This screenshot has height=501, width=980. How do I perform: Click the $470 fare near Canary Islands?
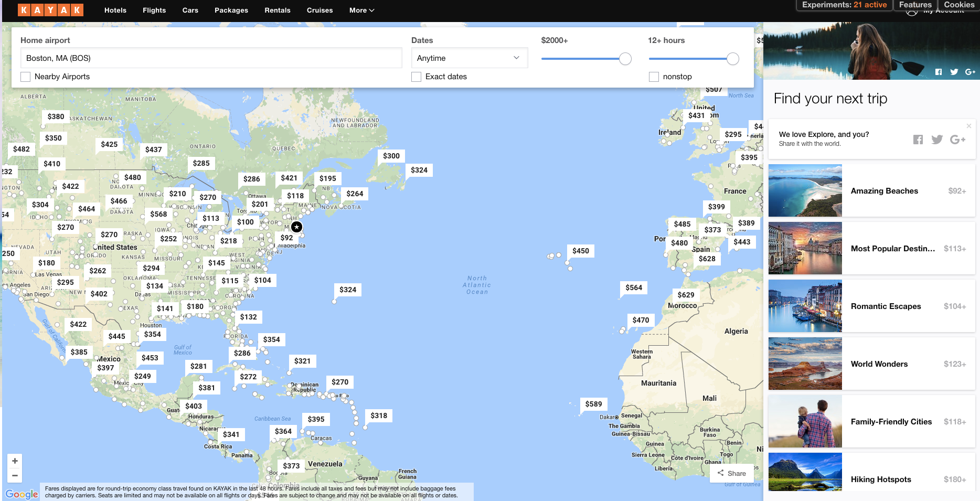point(641,320)
